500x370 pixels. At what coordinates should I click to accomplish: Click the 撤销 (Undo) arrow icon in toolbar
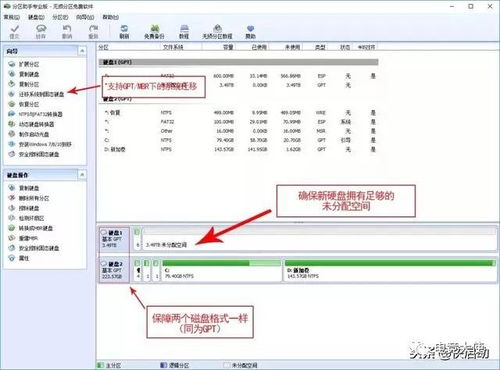[67, 32]
